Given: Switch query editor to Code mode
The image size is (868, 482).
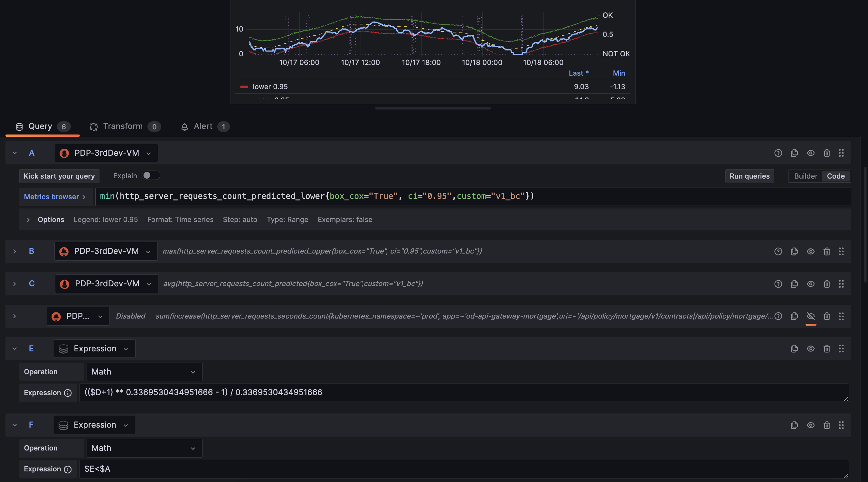Looking at the screenshot, I should click(836, 176).
